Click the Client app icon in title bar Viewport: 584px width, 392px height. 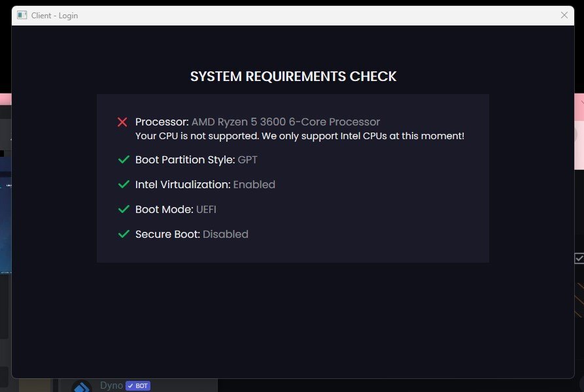(x=22, y=15)
